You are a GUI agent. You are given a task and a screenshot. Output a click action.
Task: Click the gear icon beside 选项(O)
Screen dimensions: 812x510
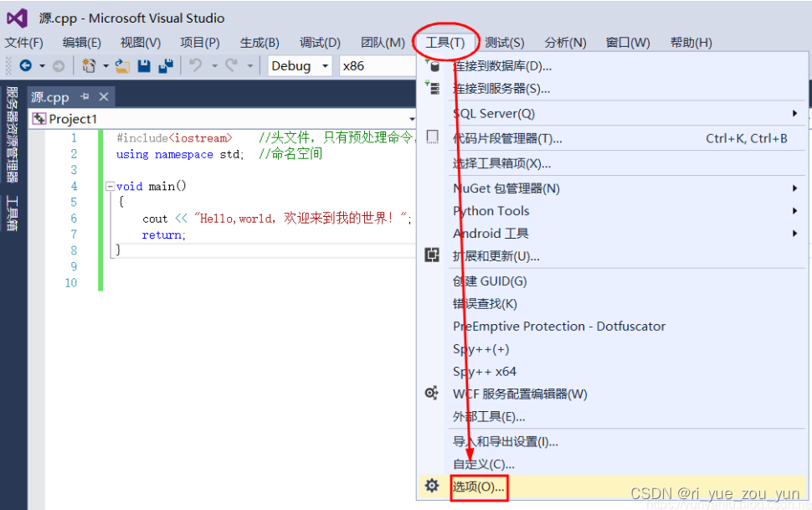432,486
